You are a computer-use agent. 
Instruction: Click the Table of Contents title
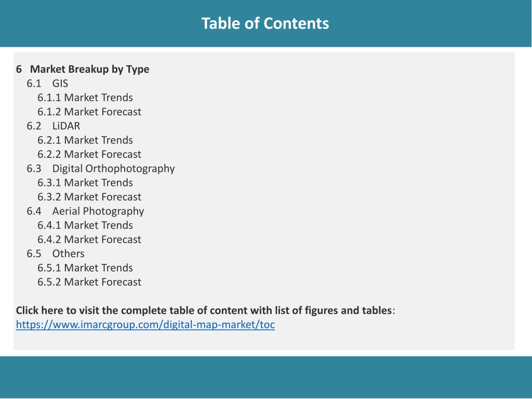tap(265, 23)
